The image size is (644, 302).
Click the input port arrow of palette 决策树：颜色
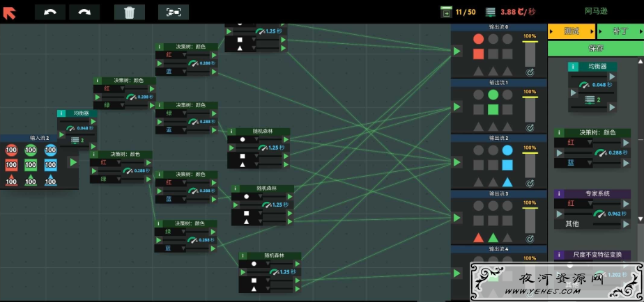point(559,153)
